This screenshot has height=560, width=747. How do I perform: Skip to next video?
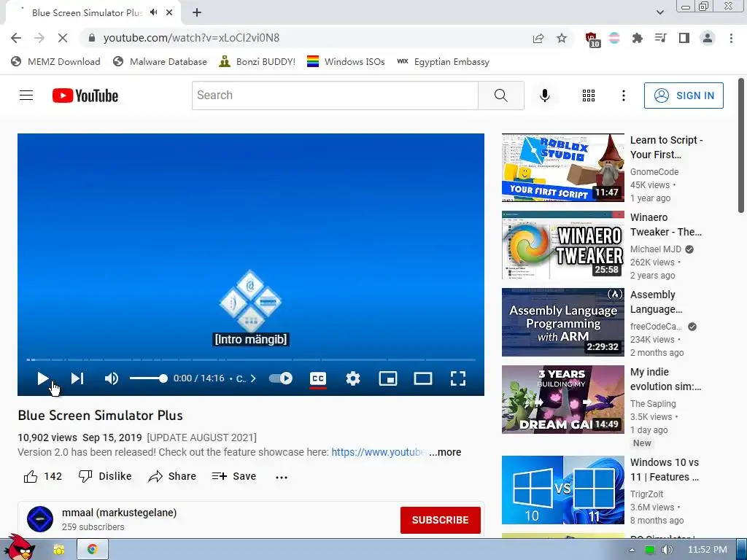coord(77,378)
